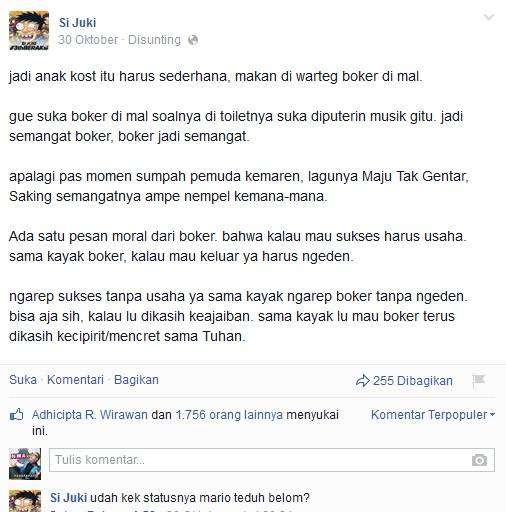The width and height of the screenshot is (506, 512).
Task: Open Si Juki commenter name link
Action: (x=69, y=498)
